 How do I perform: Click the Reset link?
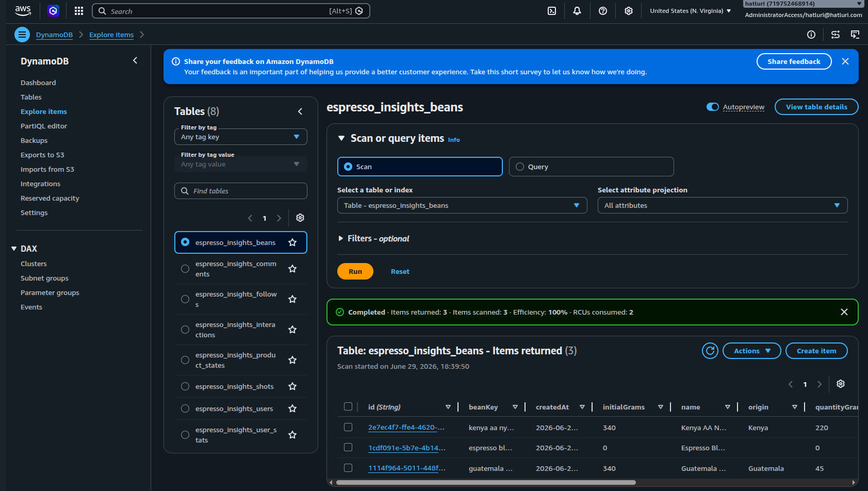click(400, 271)
